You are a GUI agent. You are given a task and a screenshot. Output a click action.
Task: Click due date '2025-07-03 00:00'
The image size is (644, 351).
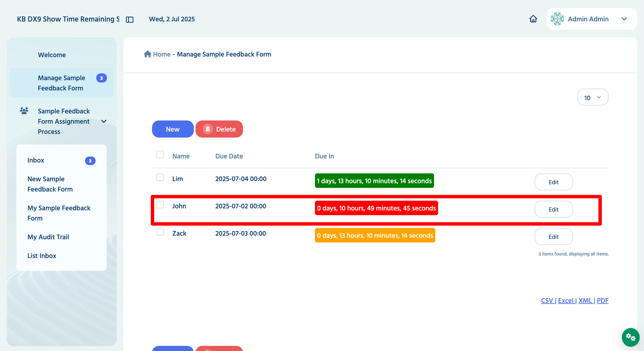pyautogui.click(x=240, y=233)
